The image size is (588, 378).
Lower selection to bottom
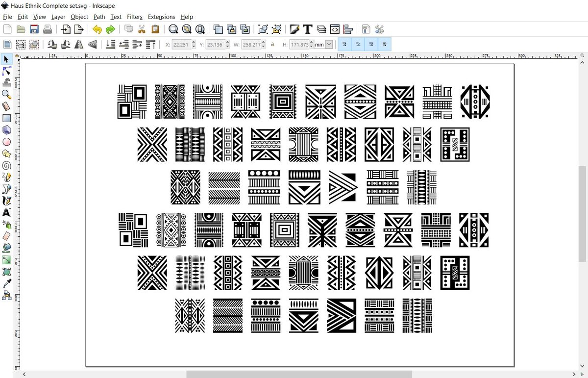tap(111, 45)
